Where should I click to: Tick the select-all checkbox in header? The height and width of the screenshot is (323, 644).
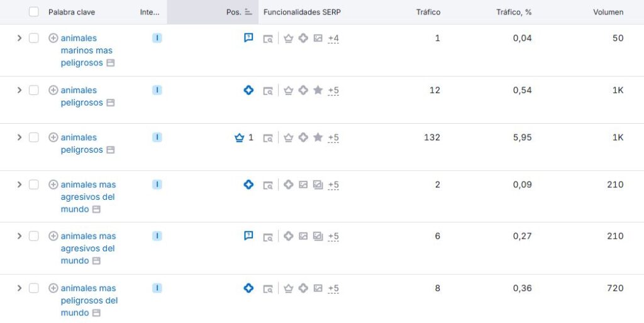coord(34,12)
